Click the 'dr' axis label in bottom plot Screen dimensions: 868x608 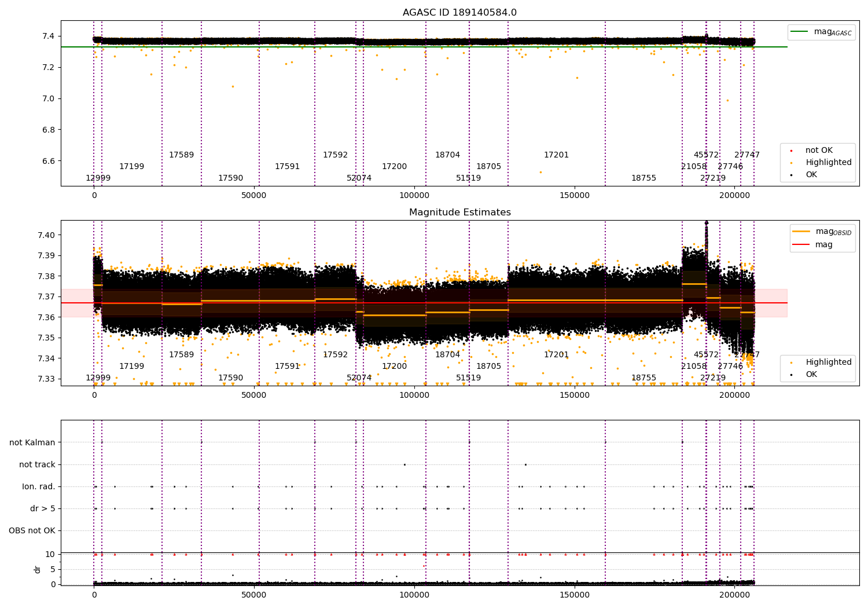click(38, 569)
